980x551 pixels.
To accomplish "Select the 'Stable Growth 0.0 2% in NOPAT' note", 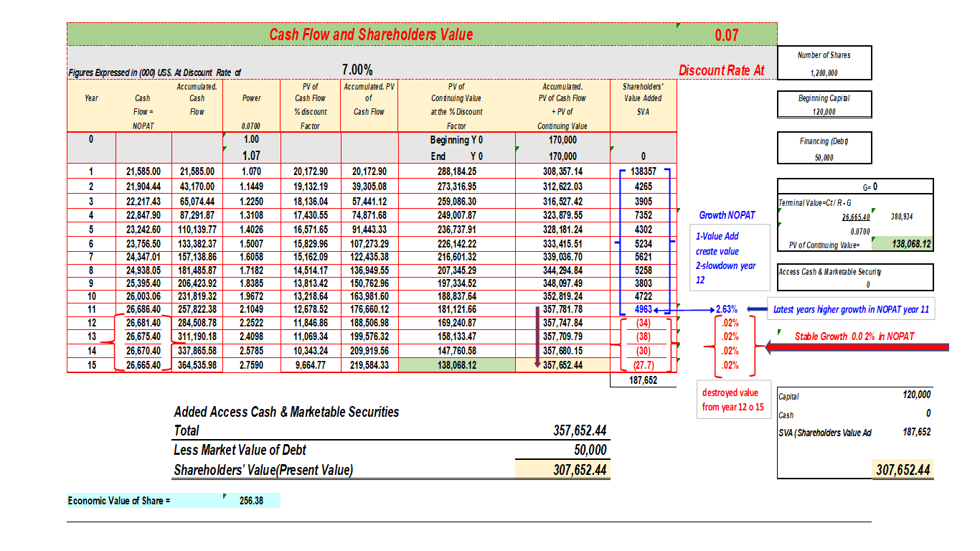I will pos(854,336).
